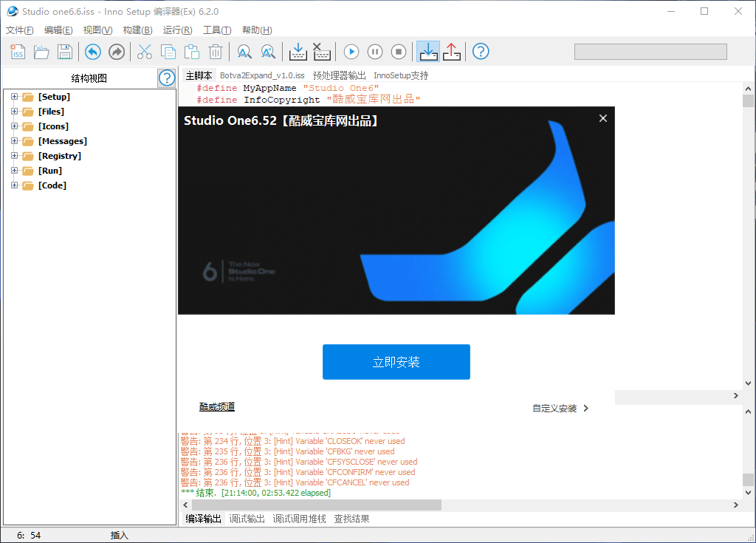Expand the [Registry] tree node
Screen dimensions: 756x543
[15, 155]
